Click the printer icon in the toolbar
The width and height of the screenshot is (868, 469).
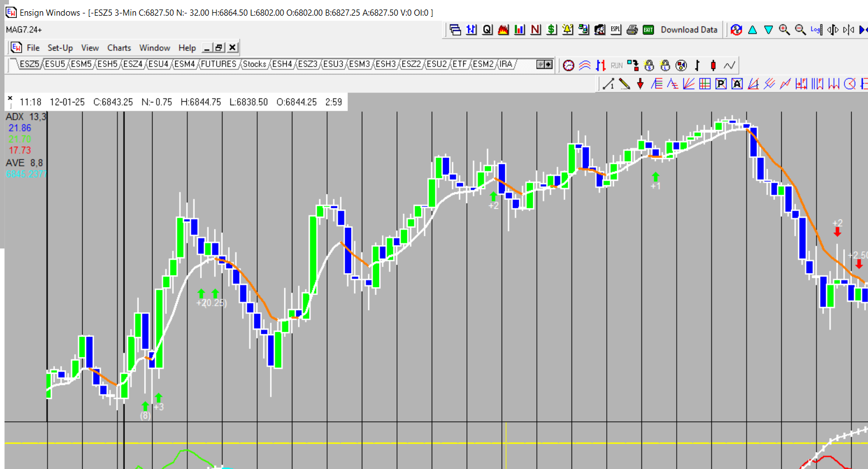[x=632, y=30]
